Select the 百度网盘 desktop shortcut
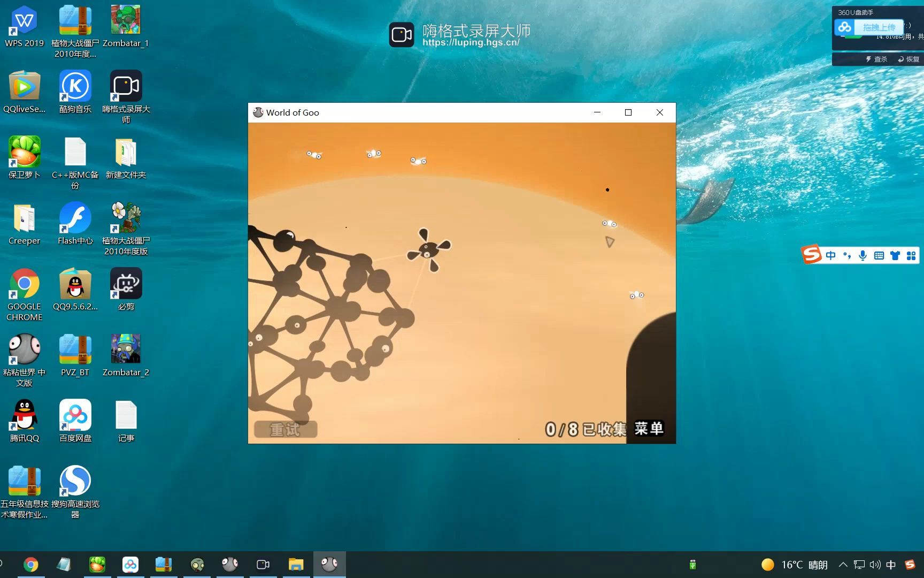Viewport: 924px width, 578px height. tap(75, 421)
